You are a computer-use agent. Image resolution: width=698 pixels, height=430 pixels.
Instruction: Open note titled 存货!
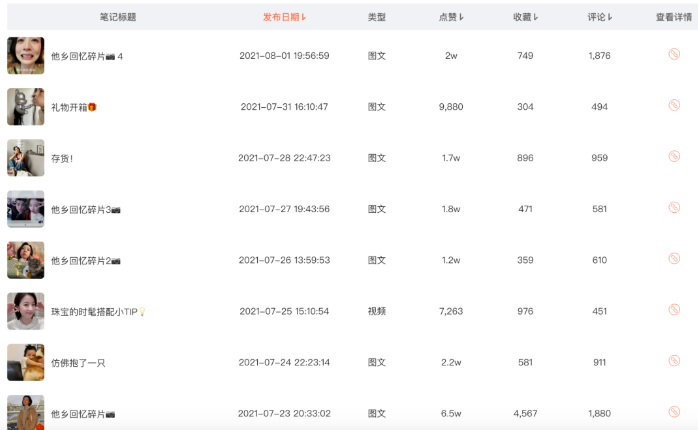62,158
